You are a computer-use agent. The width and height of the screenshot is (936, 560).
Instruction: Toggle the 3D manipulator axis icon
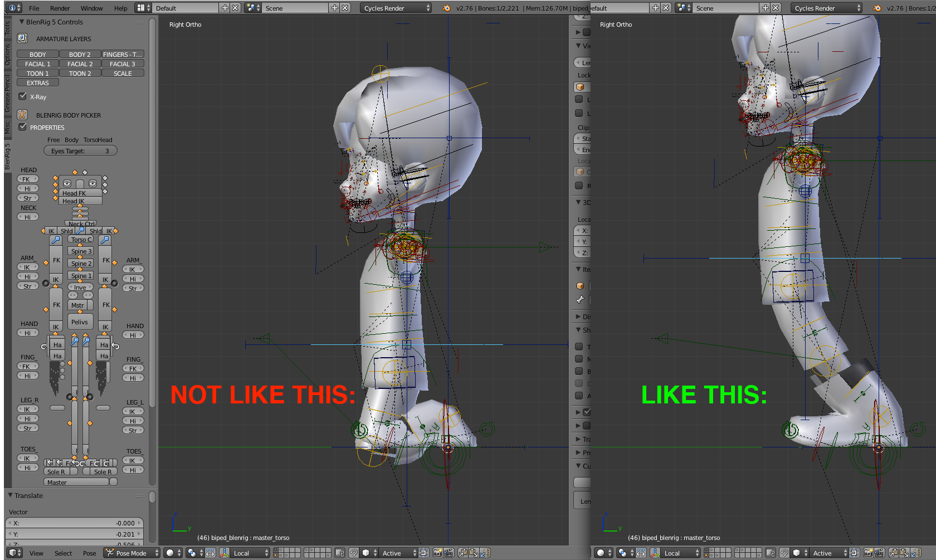pyautogui.click(x=225, y=553)
